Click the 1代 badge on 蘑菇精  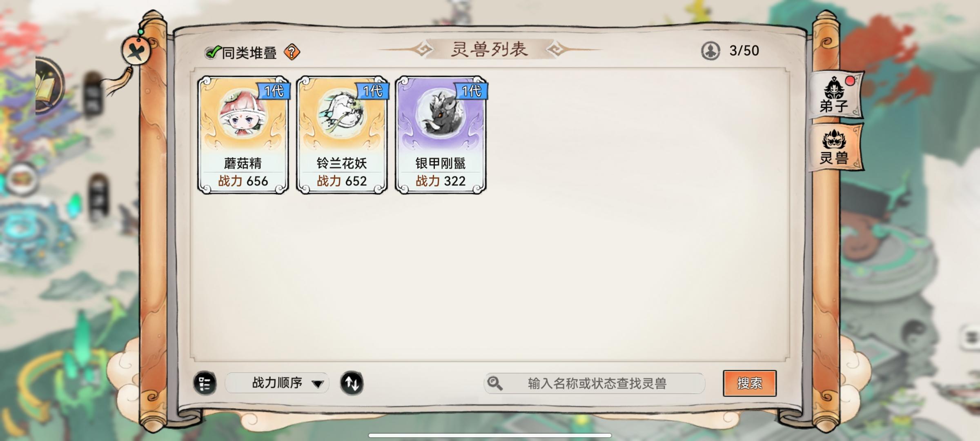[274, 91]
